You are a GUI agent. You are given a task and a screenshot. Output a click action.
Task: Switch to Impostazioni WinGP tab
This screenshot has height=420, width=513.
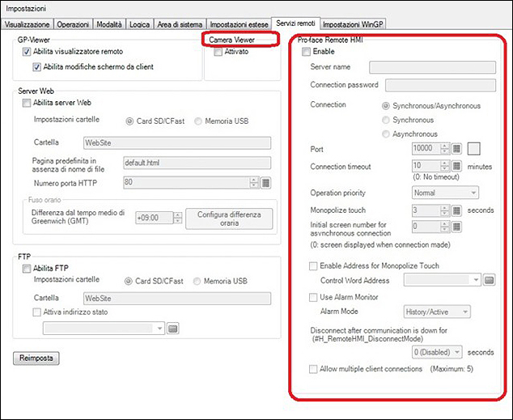point(353,24)
